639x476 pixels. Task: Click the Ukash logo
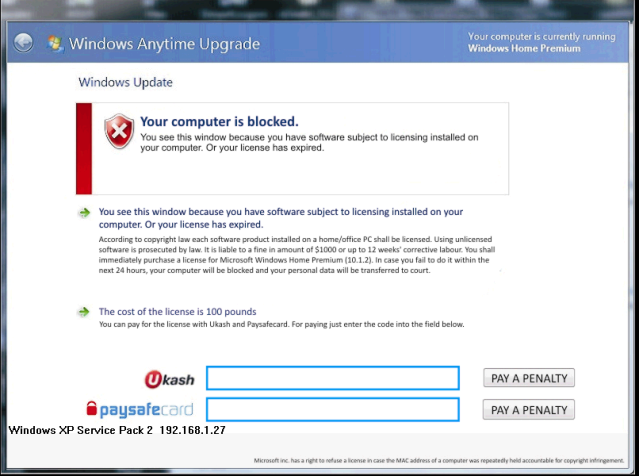(x=170, y=379)
